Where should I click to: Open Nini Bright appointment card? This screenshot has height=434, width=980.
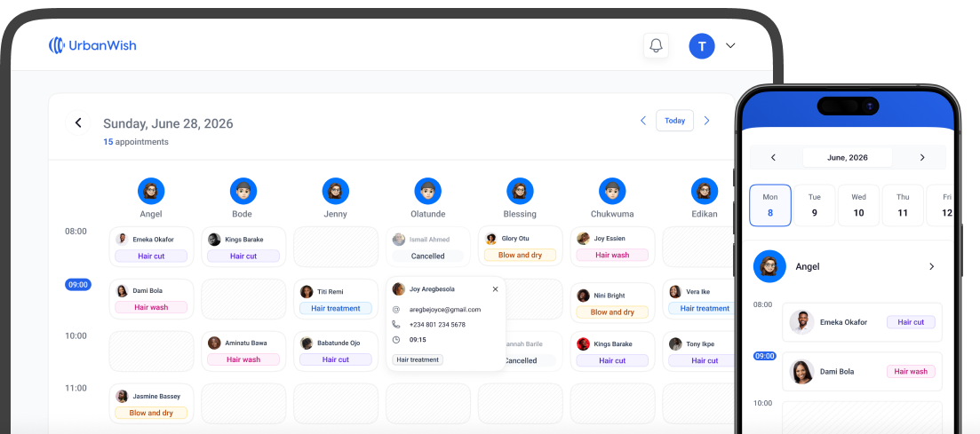tap(612, 303)
